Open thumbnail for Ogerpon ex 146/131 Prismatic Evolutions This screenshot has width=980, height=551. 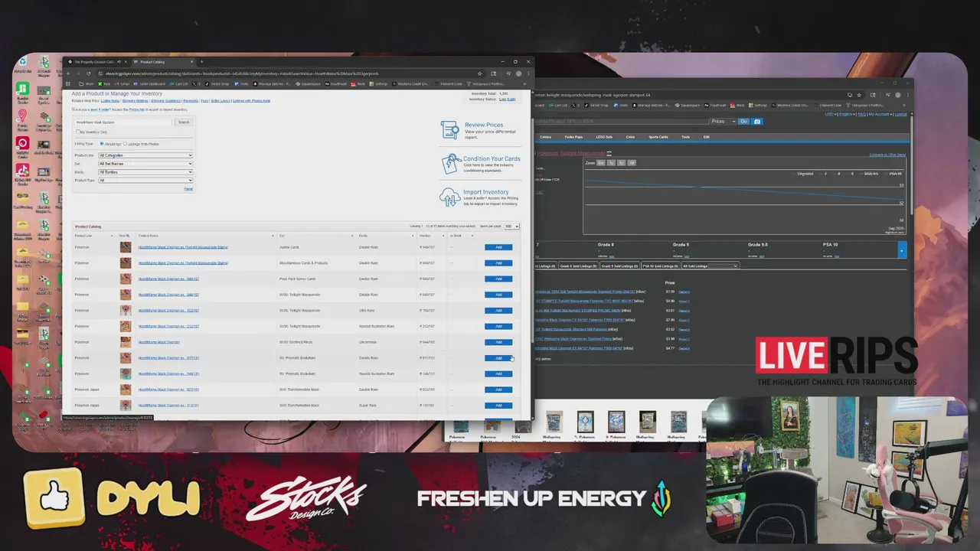tap(126, 373)
